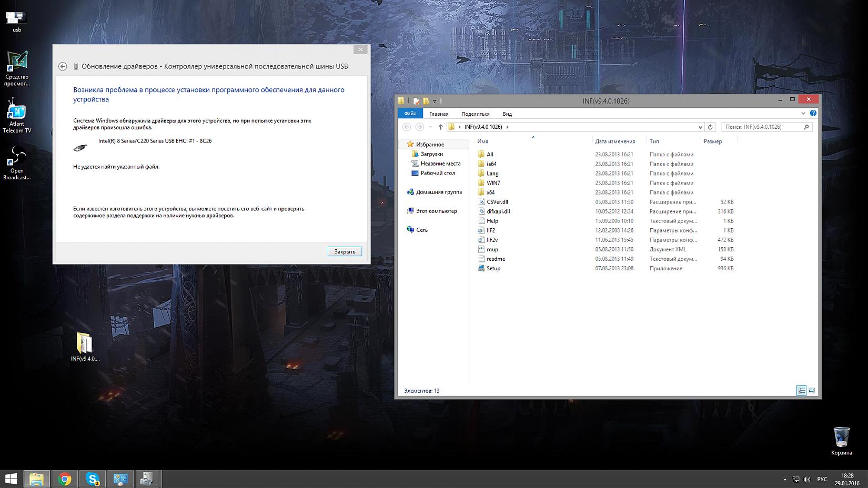The image size is (868, 488).
Task: Sort by Дата изменения column header
Action: tap(614, 141)
